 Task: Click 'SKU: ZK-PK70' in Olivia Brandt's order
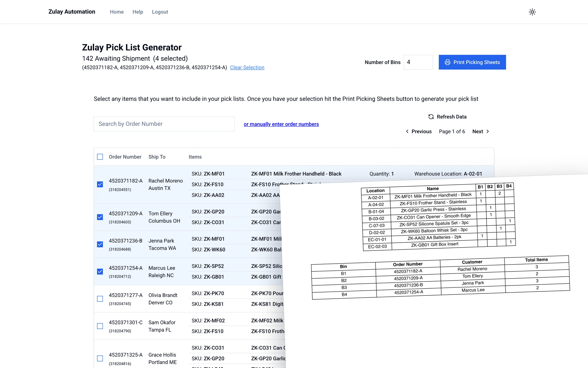[208, 293]
